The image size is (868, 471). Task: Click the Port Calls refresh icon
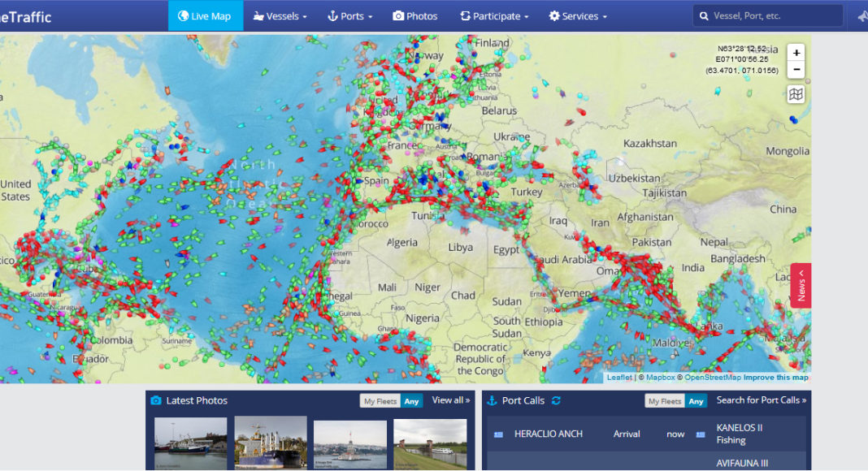tap(557, 400)
